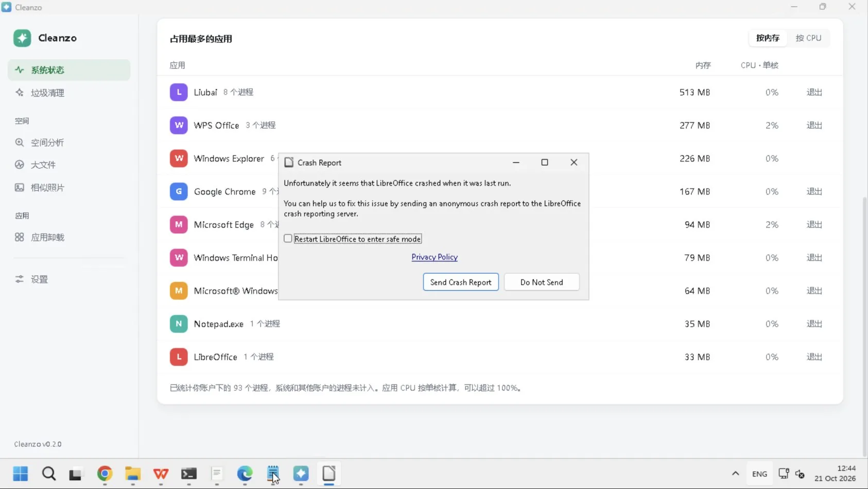This screenshot has width=868, height=489.
Task: Open the Windows Start menu
Action: click(21, 474)
